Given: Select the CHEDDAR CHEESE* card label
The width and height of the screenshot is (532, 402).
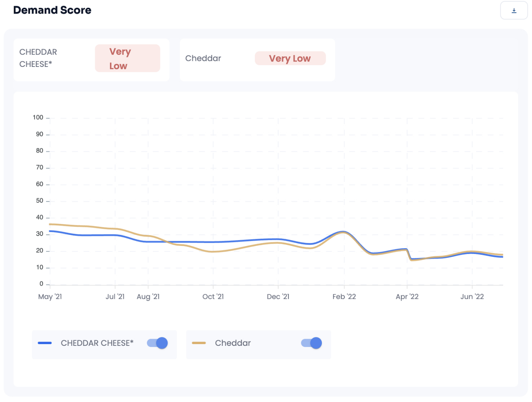Looking at the screenshot, I should (x=38, y=58).
